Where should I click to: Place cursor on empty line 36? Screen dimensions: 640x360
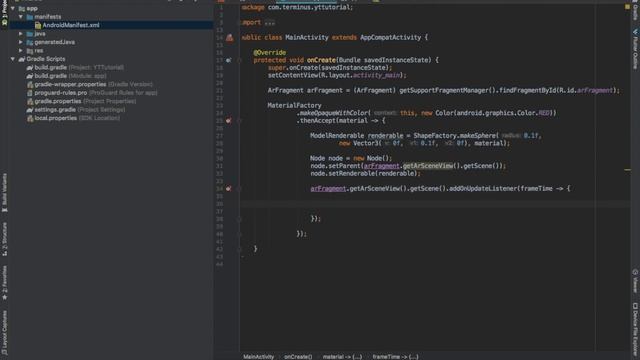(x=435, y=204)
